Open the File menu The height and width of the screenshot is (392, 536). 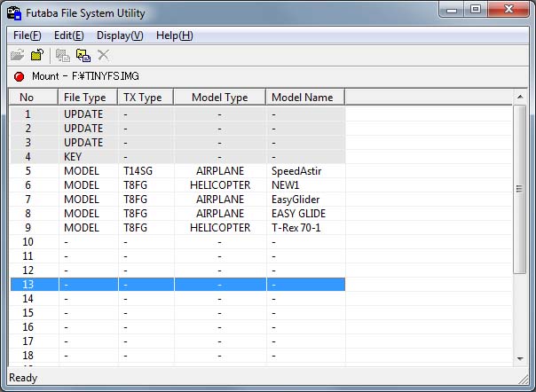coord(28,35)
